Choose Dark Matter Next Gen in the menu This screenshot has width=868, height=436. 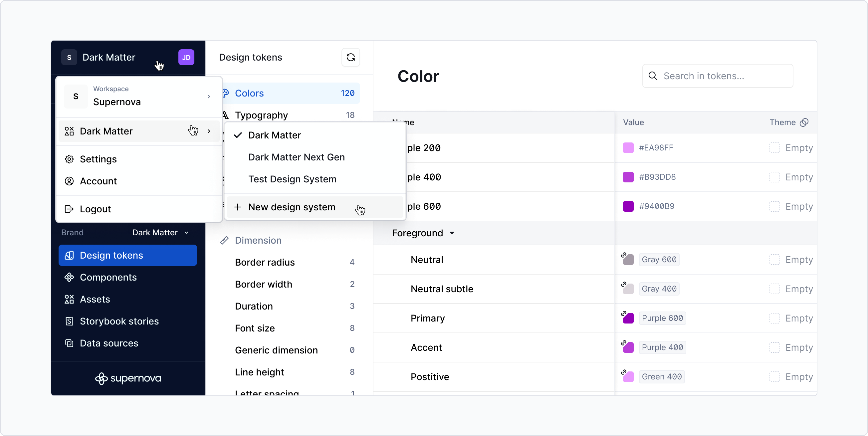point(296,157)
